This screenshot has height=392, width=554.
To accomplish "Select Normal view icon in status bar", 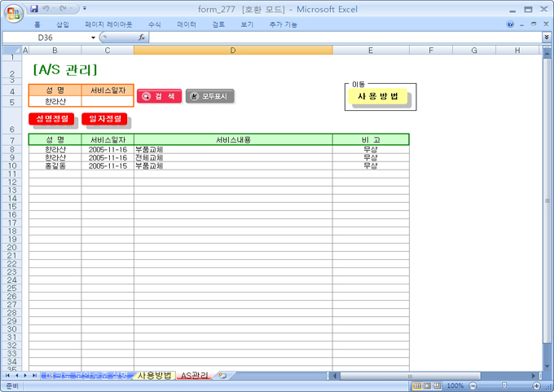I will click(x=417, y=385).
